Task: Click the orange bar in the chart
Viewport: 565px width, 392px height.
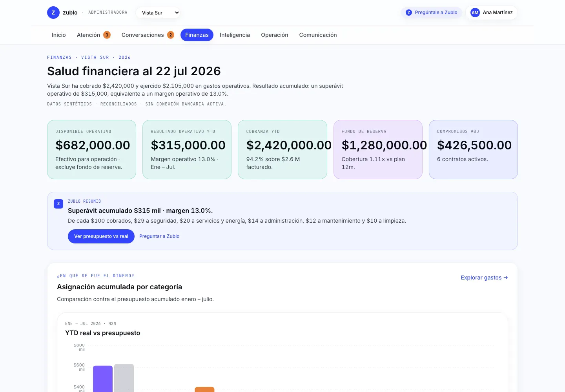Action: pyautogui.click(x=205, y=389)
